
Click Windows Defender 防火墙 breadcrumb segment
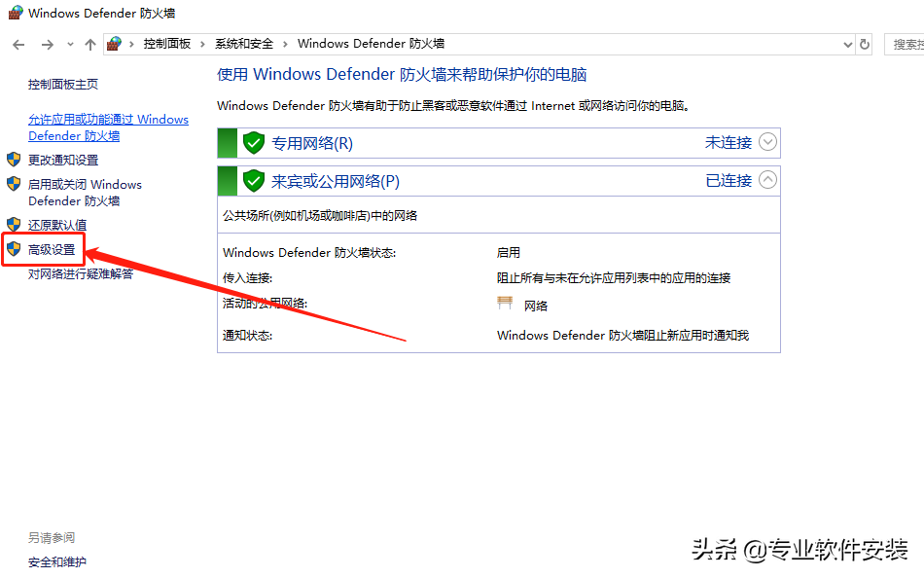371,44
